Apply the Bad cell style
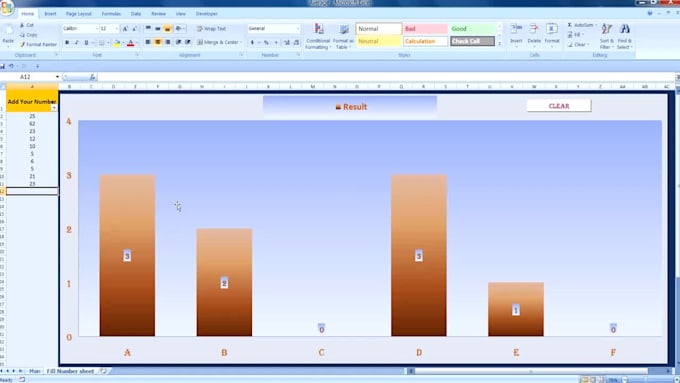Viewport: 680px width, 383px height. [425, 29]
